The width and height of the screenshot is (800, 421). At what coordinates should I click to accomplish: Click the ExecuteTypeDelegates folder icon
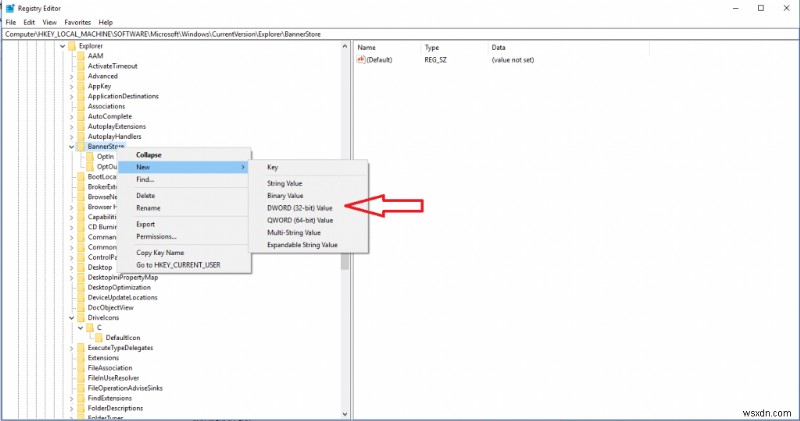(x=81, y=348)
